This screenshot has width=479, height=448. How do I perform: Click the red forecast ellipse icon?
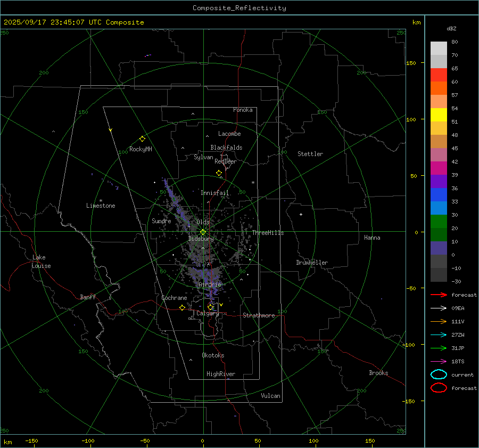(x=439, y=388)
